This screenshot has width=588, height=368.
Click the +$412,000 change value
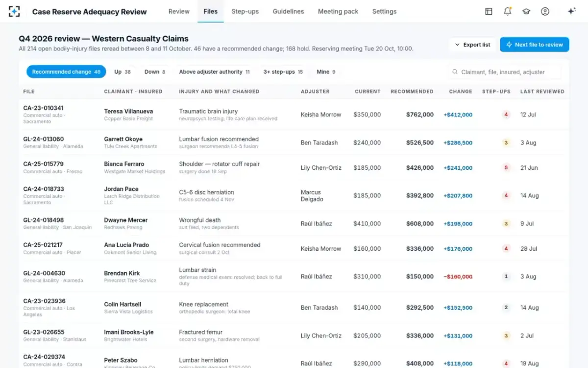click(458, 115)
